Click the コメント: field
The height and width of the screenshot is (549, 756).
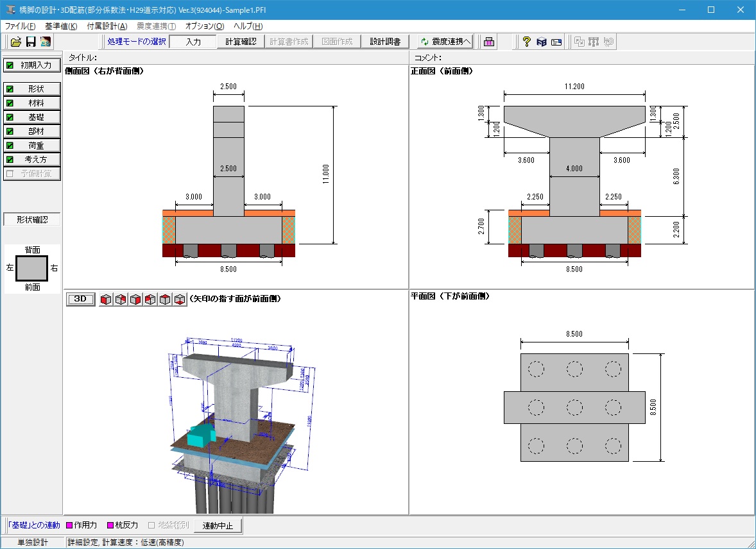(x=581, y=58)
